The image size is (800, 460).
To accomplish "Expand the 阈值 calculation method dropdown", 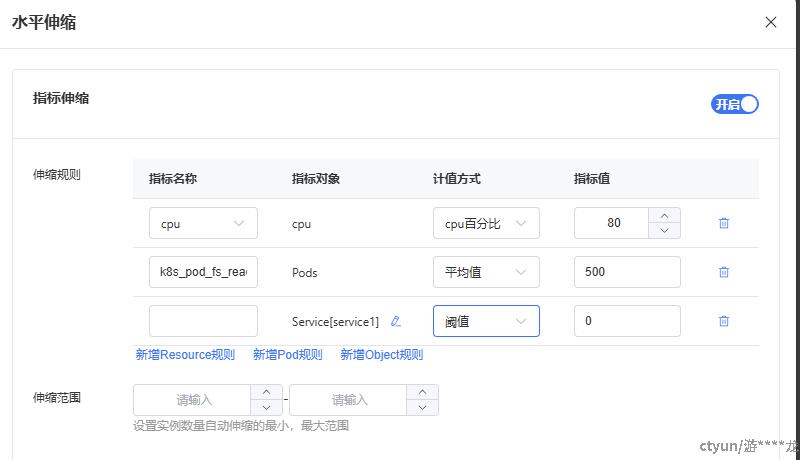I will (486, 321).
